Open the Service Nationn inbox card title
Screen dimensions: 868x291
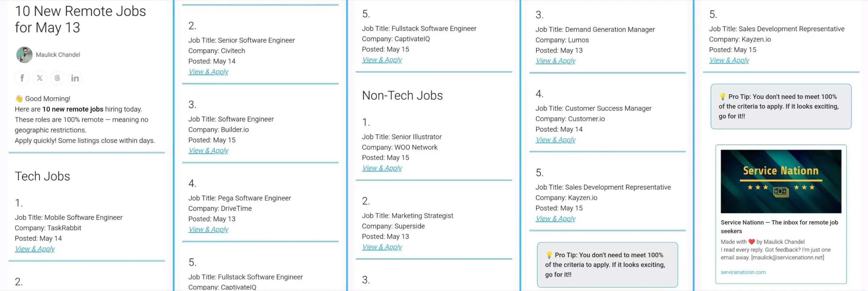[779, 227]
